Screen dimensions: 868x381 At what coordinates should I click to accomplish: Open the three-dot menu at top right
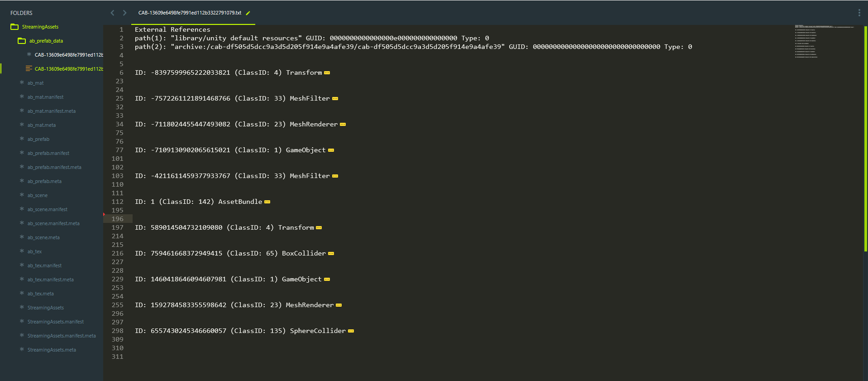tap(859, 13)
